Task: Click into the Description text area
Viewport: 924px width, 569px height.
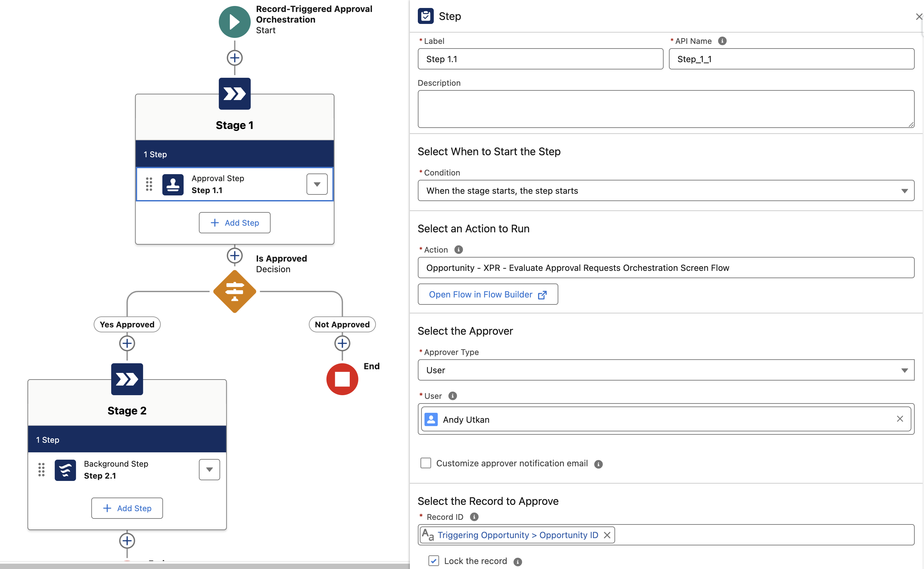Action: click(665, 109)
